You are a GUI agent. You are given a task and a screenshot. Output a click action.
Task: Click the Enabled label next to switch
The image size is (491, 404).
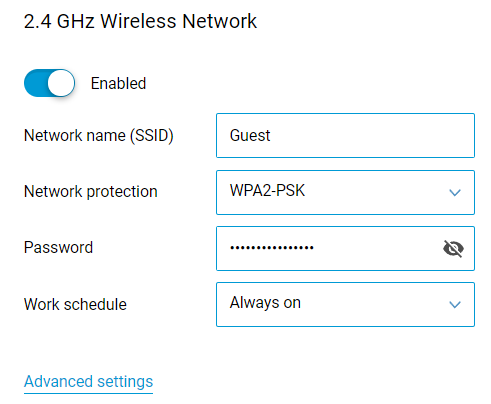click(x=118, y=83)
